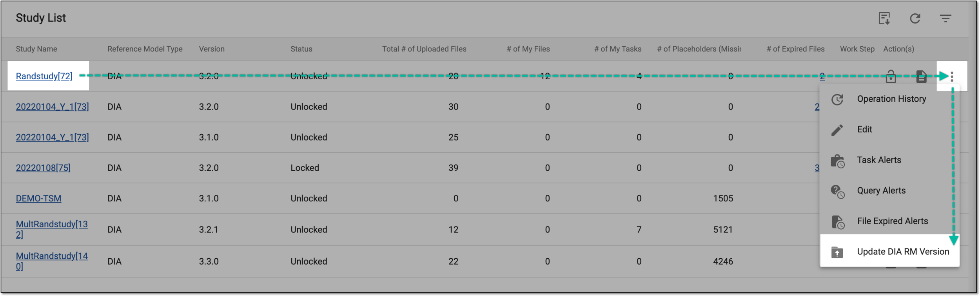The height and width of the screenshot is (296, 980).
Task: Open three-dot menu for Randstudy[72]
Action: pos(952,76)
